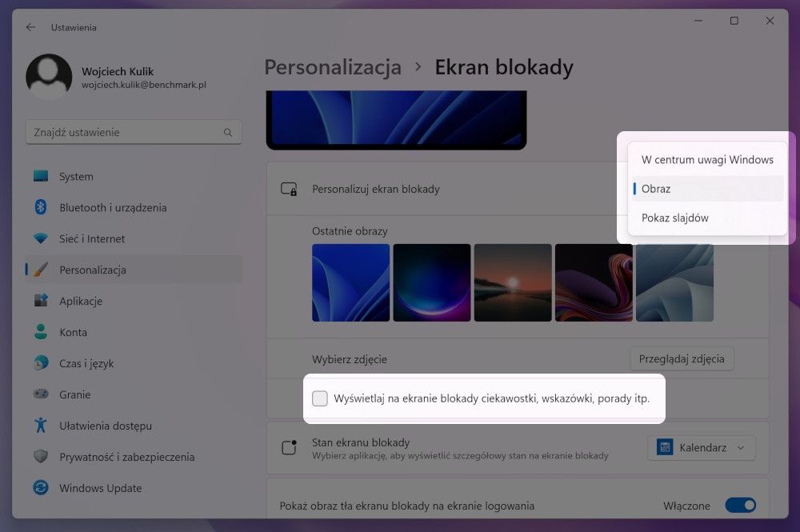This screenshot has width=800, height=532.
Task: Open Prywatność i zabezpieczenia settings
Action: click(134, 457)
